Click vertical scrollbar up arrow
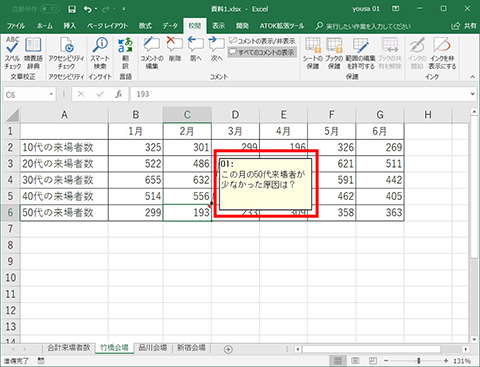This screenshot has height=367, width=480. tap(474, 112)
